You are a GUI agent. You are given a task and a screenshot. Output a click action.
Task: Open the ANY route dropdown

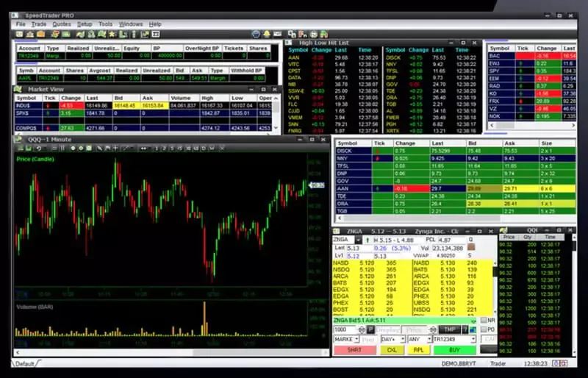(429, 339)
